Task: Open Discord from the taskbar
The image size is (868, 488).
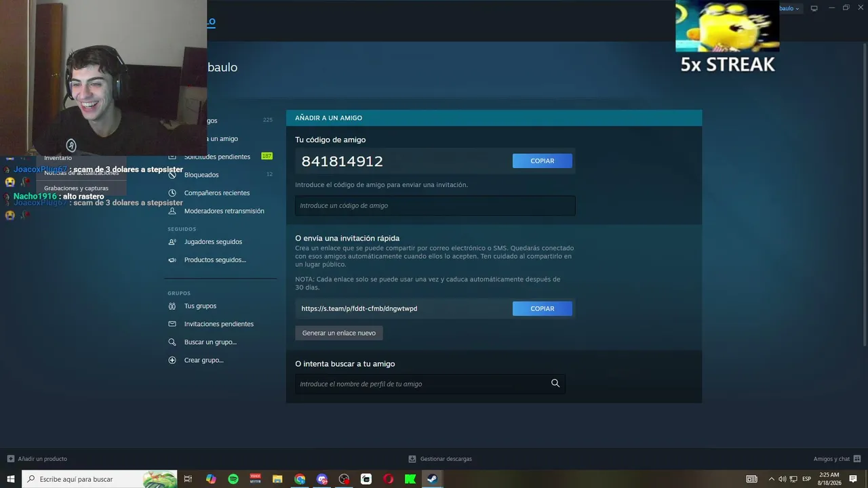Action: click(x=322, y=479)
